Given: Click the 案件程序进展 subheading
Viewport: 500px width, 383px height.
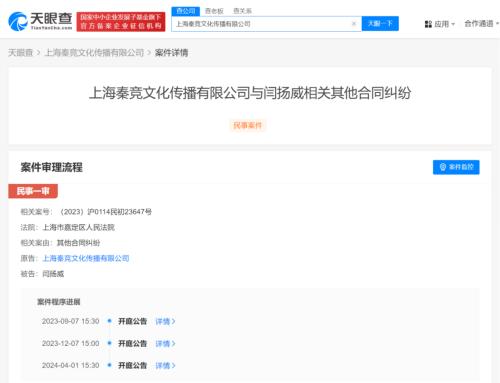Looking at the screenshot, I should tap(59, 302).
